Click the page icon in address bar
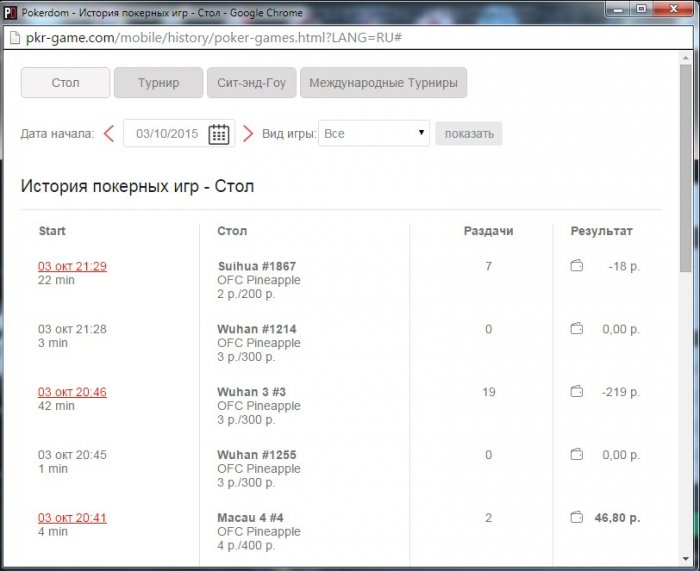Image resolution: width=700 pixels, height=571 pixels. tap(15, 38)
